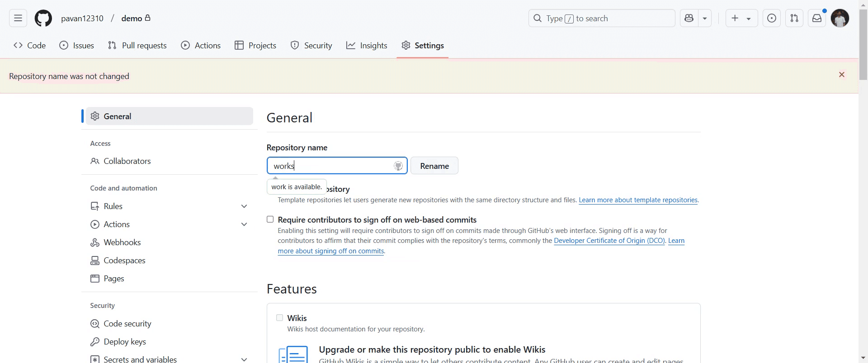The height and width of the screenshot is (363, 868).
Task: Click the Actions play icon in sidebar
Action: coord(95,224)
